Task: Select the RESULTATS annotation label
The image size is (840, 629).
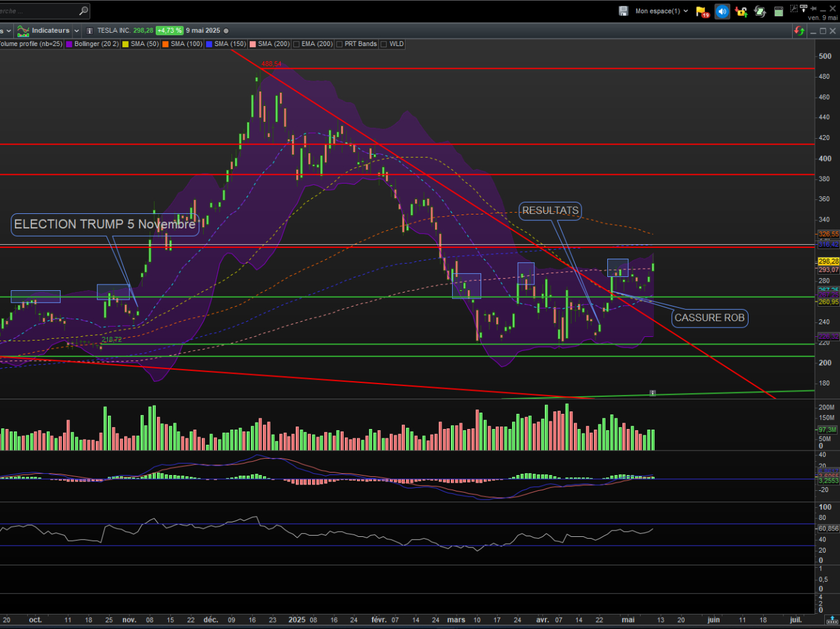Action: pyautogui.click(x=550, y=211)
